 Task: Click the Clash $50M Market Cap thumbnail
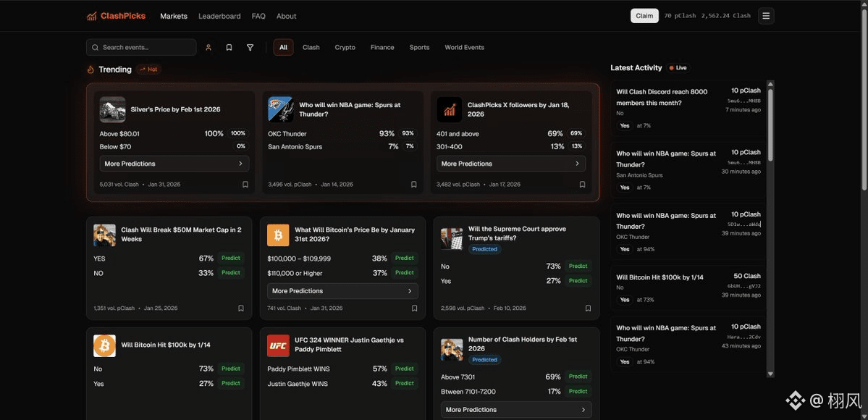(x=105, y=235)
